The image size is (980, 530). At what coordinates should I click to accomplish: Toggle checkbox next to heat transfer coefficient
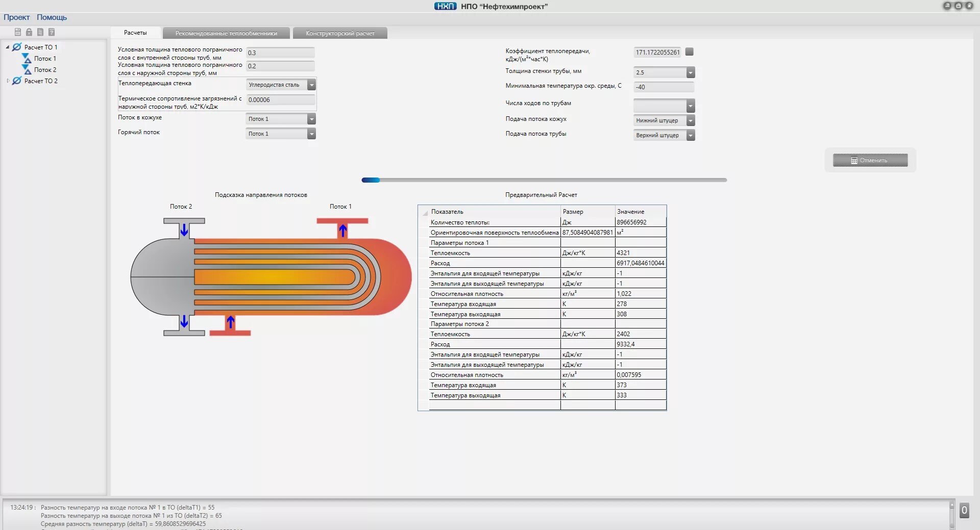click(689, 52)
